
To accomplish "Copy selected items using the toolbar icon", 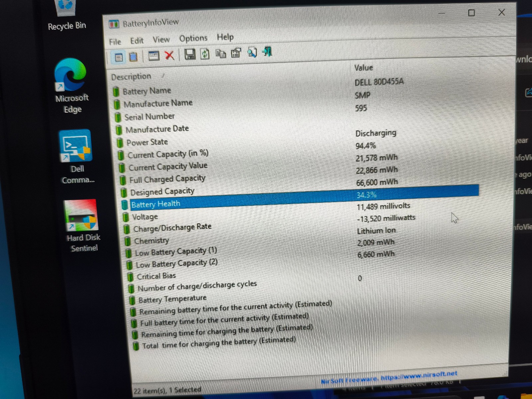I will pyautogui.click(x=220, y=53).
